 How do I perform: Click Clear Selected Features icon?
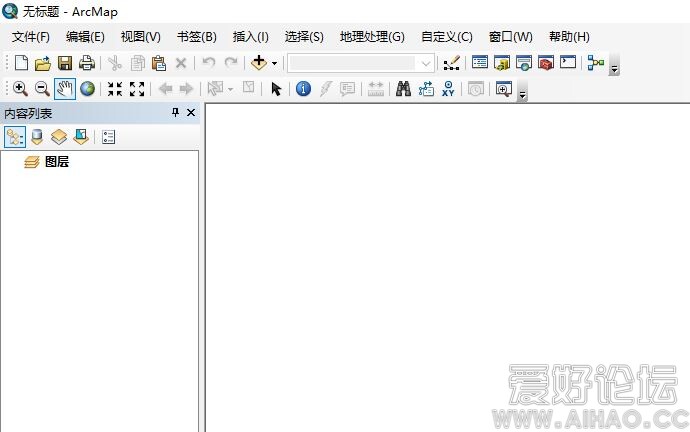tap(249, 88)
